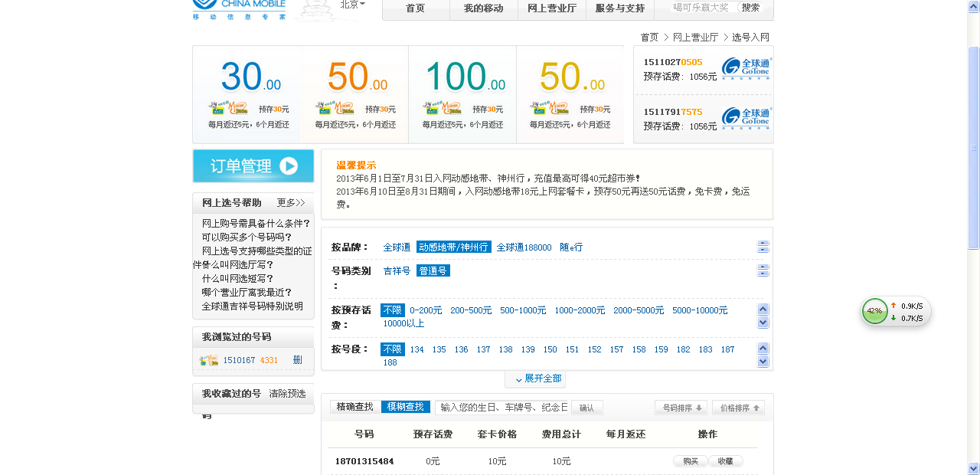
Task: Sort by price with 价格排序
Action: 738,408
